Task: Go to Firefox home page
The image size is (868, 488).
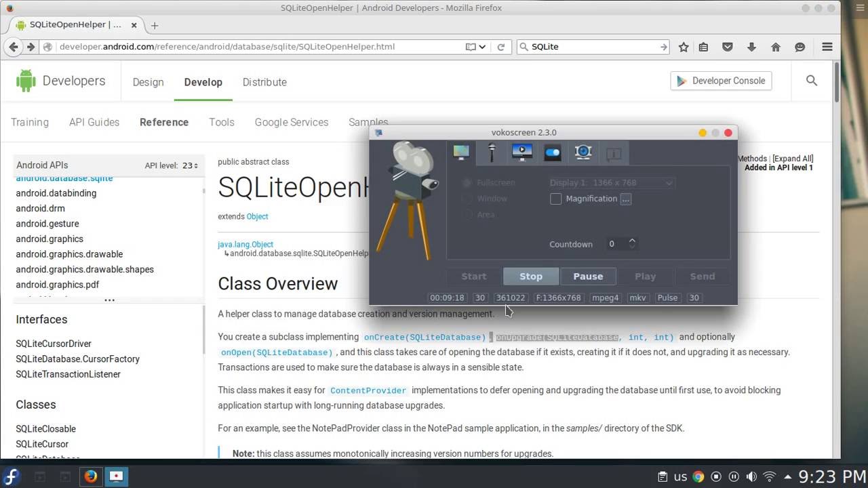Action: [x=776, y=47]
